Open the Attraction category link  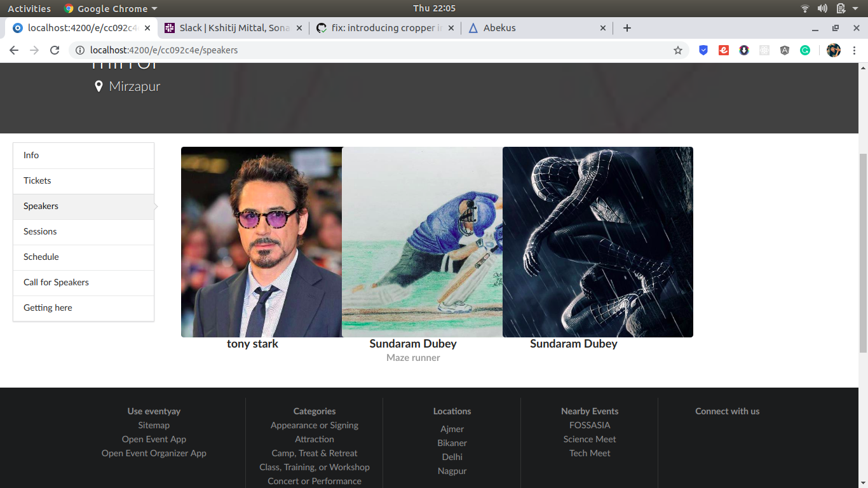click(315, 439)
